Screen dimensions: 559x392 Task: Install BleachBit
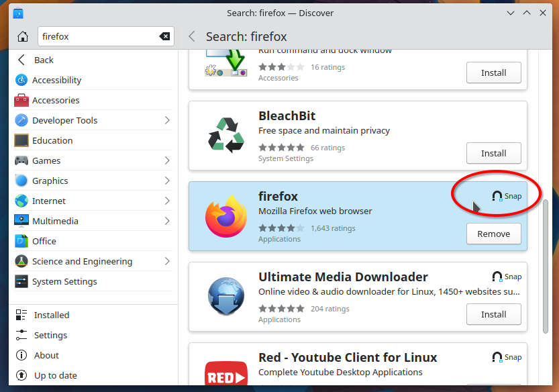[x=493, y=153]
